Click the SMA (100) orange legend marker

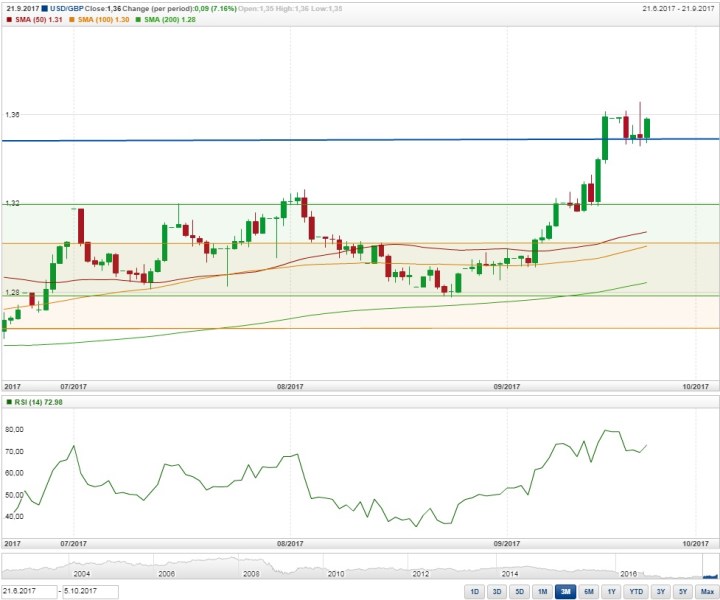click(73, 19)
